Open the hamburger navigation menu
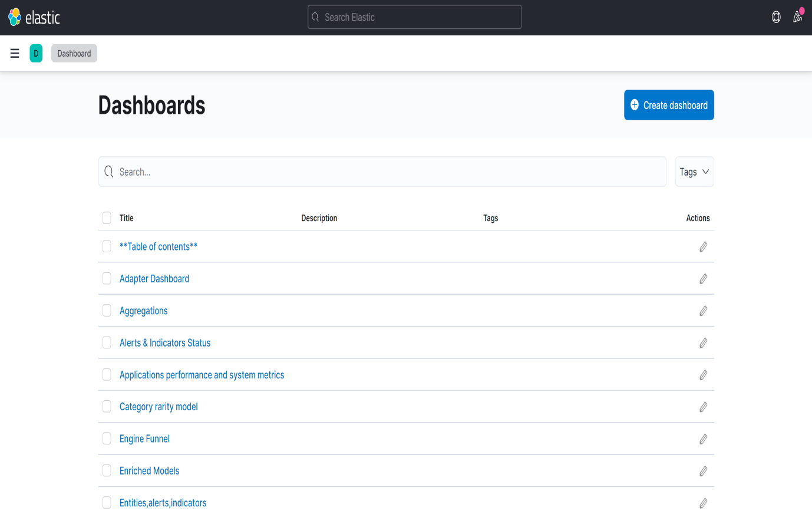The image size is (812, 514). click(15, 53)
